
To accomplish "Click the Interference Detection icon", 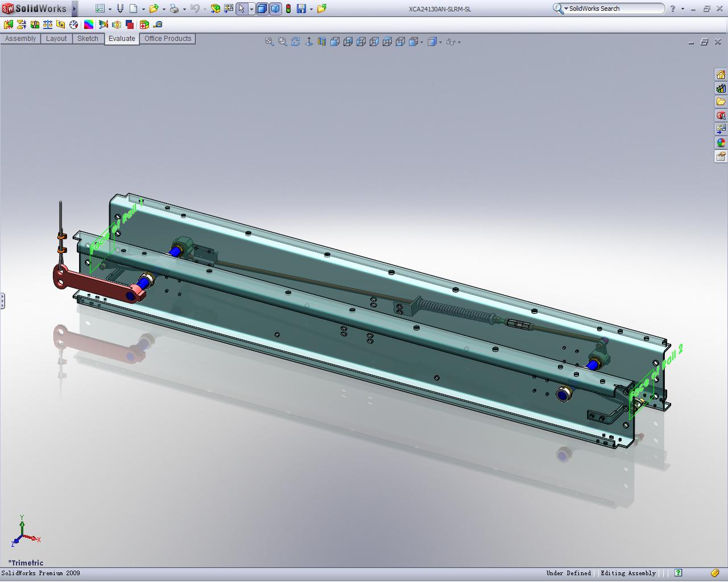I will [x=8, y=24].
